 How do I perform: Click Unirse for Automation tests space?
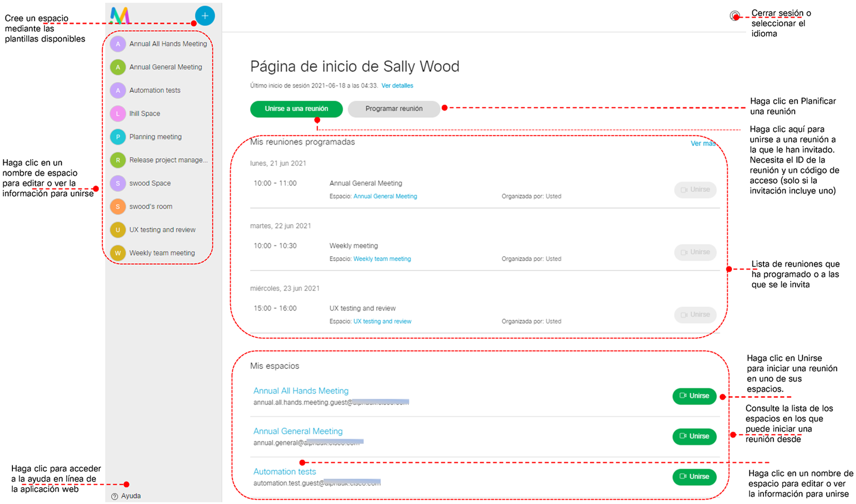[x=694, y=476]
